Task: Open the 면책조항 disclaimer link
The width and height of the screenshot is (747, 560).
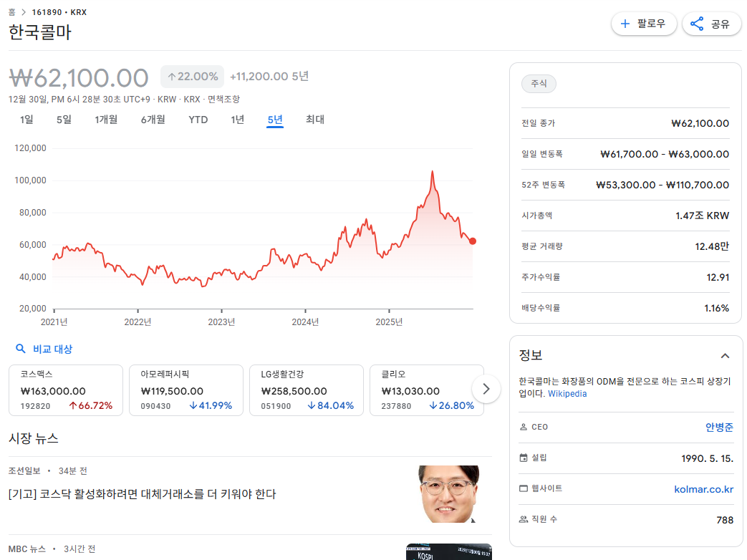Action: pos(223,99)
